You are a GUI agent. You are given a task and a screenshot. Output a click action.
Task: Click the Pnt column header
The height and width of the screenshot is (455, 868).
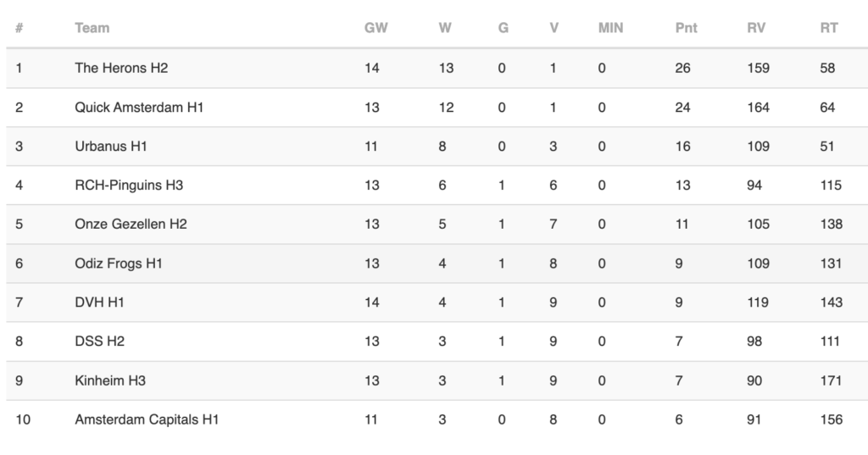click(x=686, y=28)
